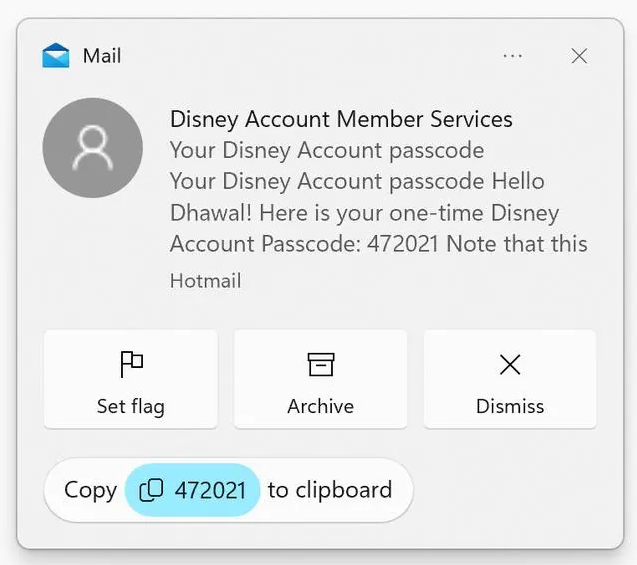Click the flag icon above 'Set flag'
637x565 pixels.
pyautogui.click(x=131, y=365)
